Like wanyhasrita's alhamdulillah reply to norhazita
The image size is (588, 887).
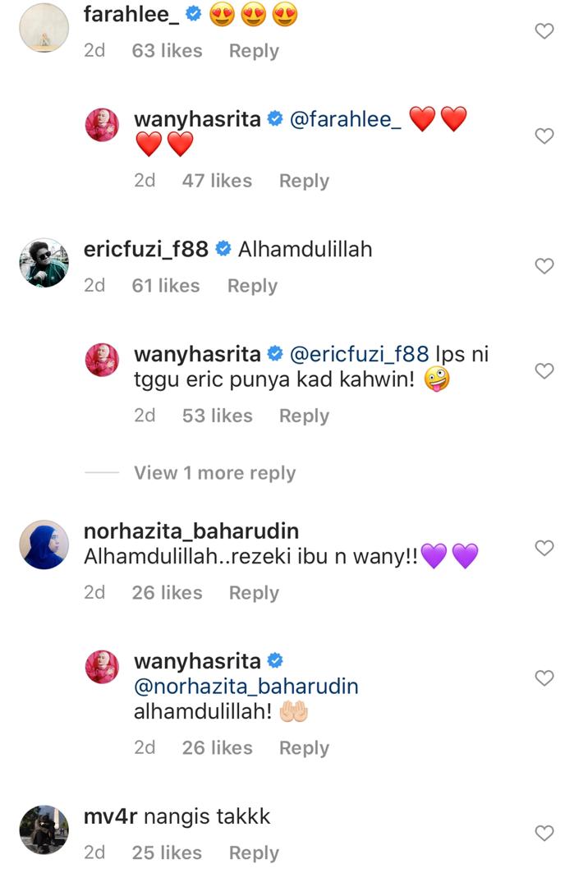click(x=544, y=678)
